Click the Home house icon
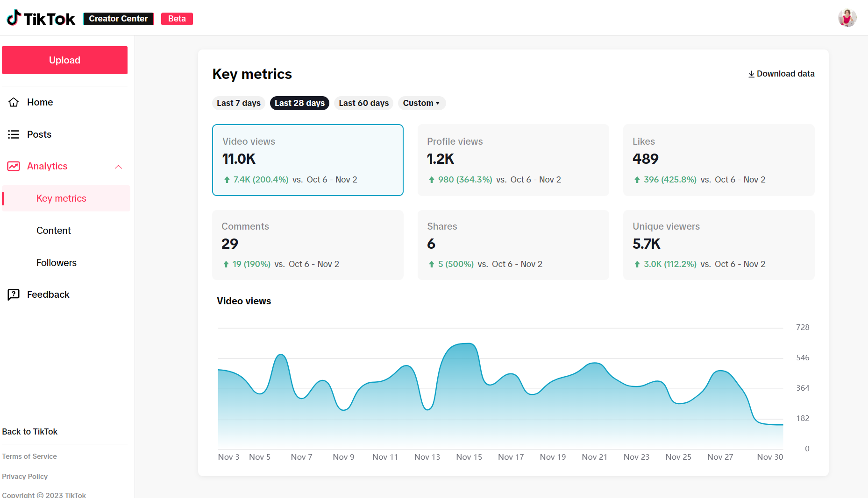This screenshot has width=868, height=498. click(x=14, y=102)
